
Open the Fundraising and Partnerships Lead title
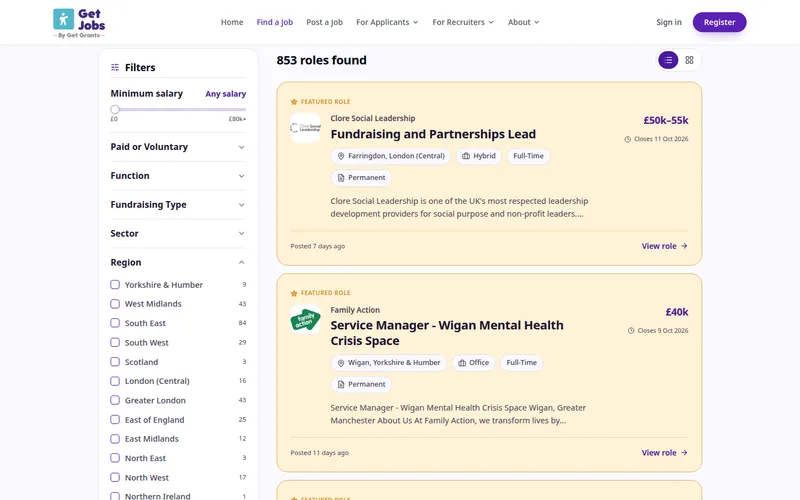433,134
